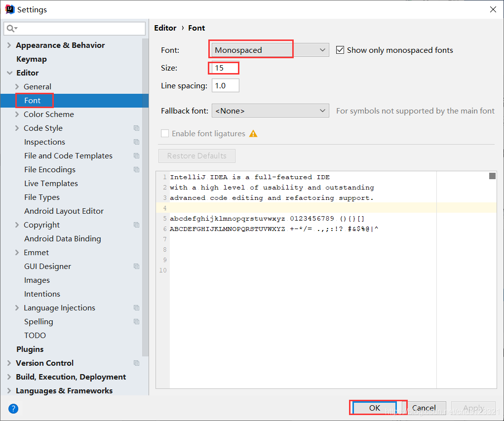This screenshot has height=421, width=504.
Task: Open Images settings page
Action: pos(37,280)
